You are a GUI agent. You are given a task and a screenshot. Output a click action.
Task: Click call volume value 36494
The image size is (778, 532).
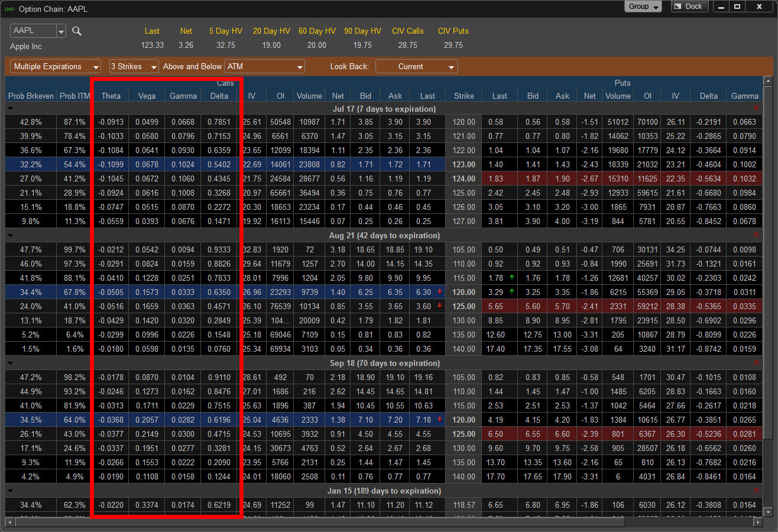point(309,193)
